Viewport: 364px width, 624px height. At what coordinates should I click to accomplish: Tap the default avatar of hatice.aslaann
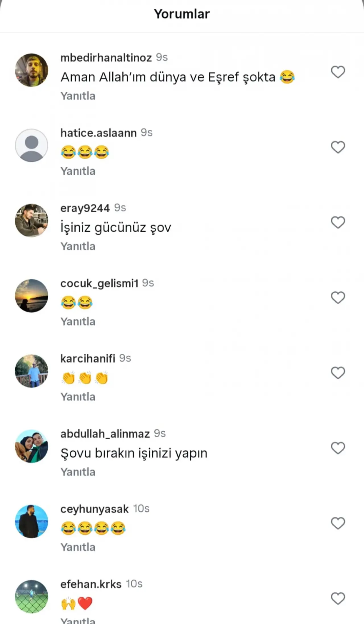click(32, 145)
